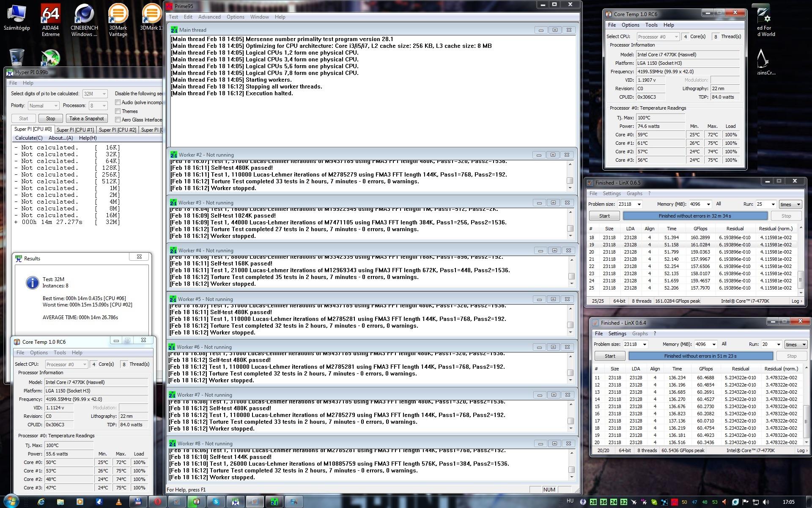
Task: Open the 3DMark Vantage desktop shortcut
Action: coord(118,20)
